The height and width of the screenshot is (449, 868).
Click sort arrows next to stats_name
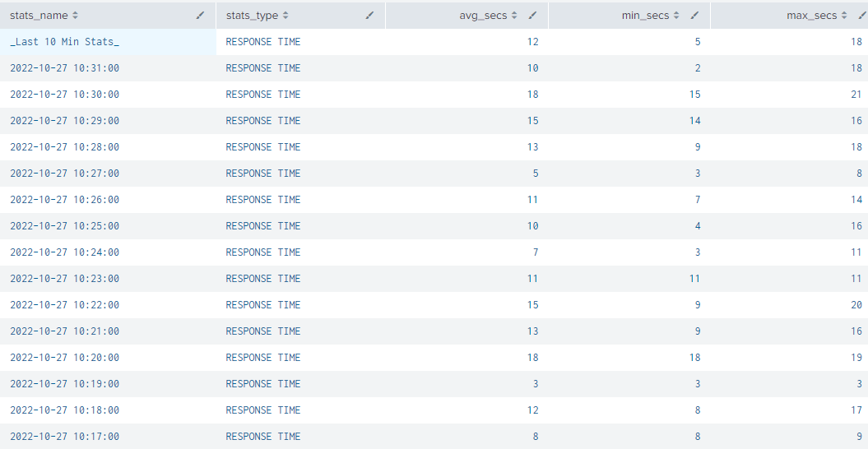click(76, 16)
